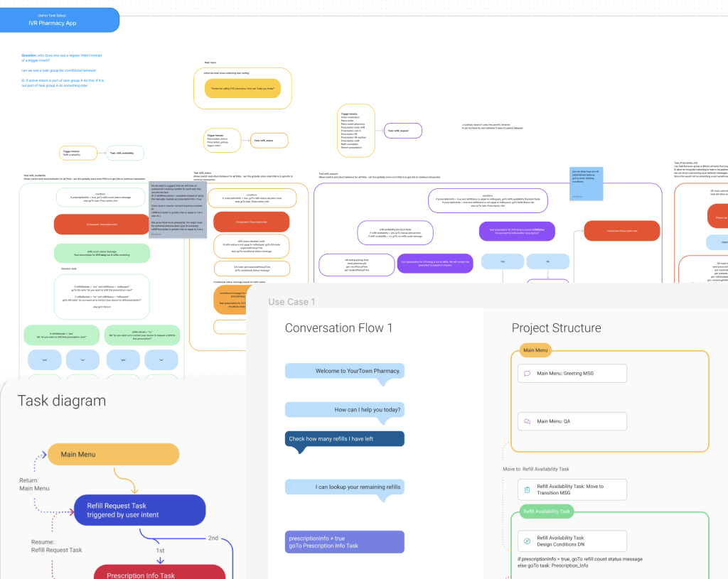Viewport: 728px width, 579px height.
Task: Click the speech bubble icon beside Greeting MSG
Action: tap(527, 374)
